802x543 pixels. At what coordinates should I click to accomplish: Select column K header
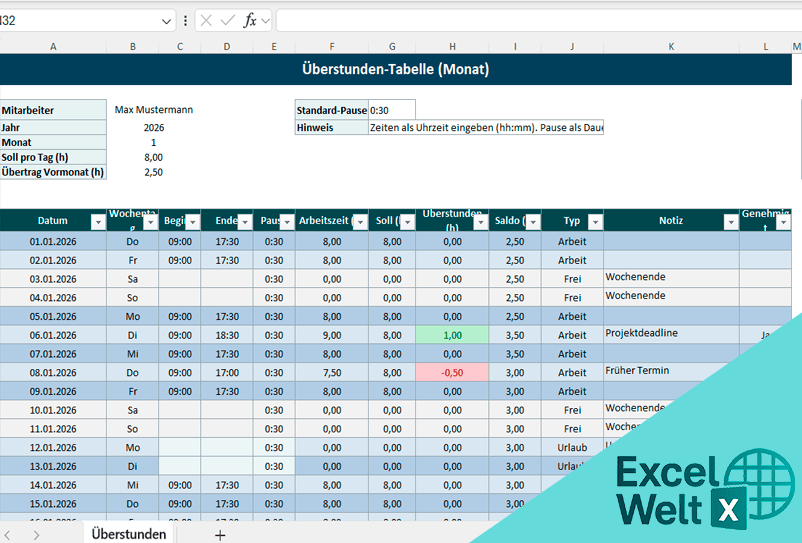671,47
